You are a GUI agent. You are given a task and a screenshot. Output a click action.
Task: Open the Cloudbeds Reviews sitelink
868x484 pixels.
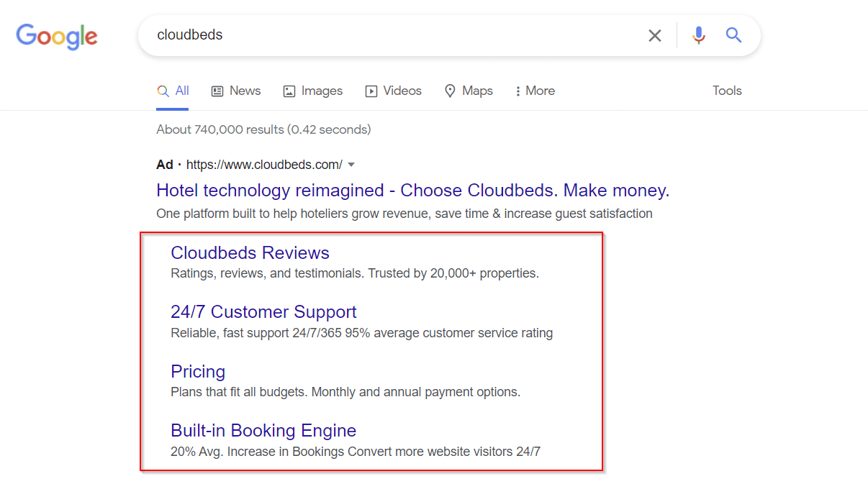click(250, 253)
